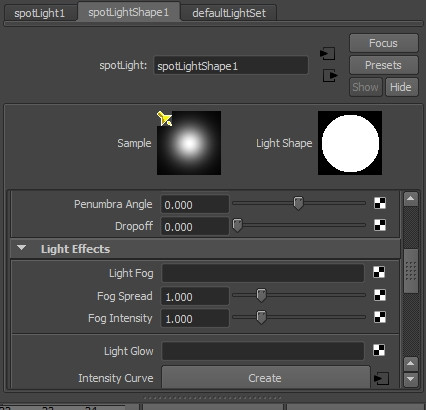Click the Penumbra Angle slider handle
Viewport: 426px width, 410px height.
[298, 203]
